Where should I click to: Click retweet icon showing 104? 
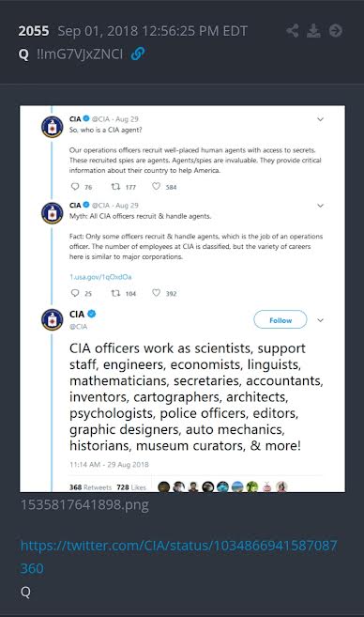115,293
